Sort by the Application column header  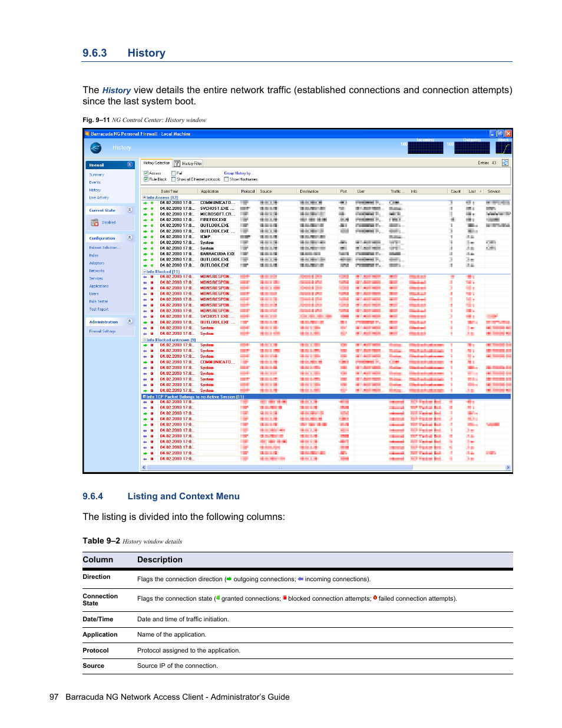pyautogui.click(x=219, y=191)
